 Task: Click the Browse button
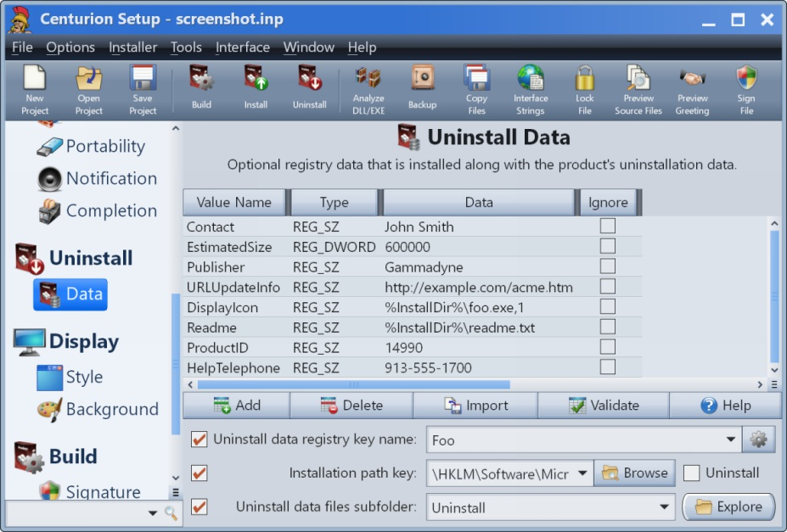pyautogui.click(x=634, y=473)
